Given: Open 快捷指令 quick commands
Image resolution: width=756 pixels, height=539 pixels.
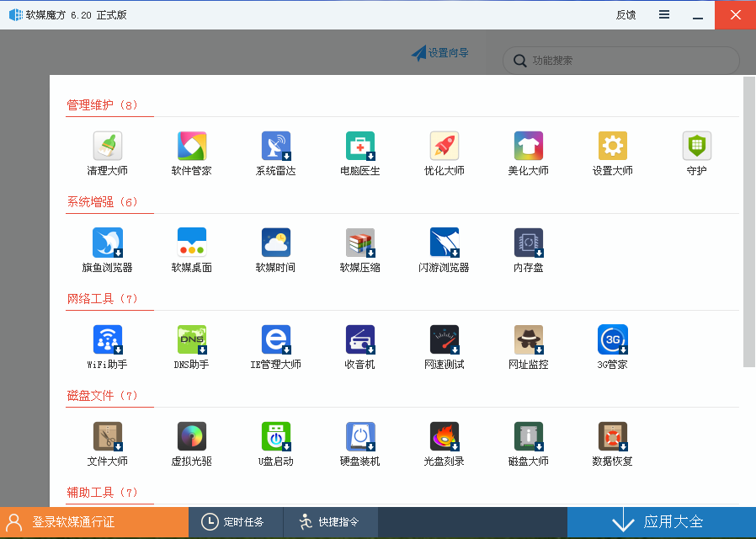Looking at the screenshot, I should 331,522.
